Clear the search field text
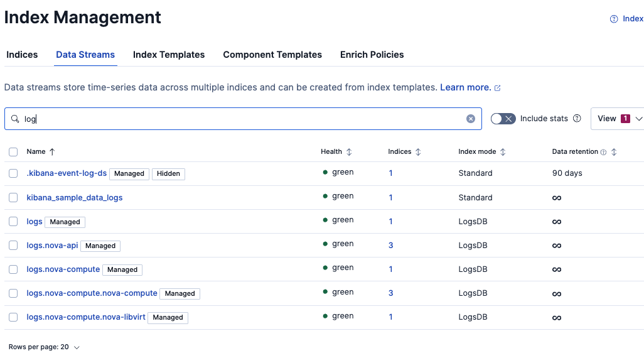This screenshot has width=644, height=358. [471, 119]
